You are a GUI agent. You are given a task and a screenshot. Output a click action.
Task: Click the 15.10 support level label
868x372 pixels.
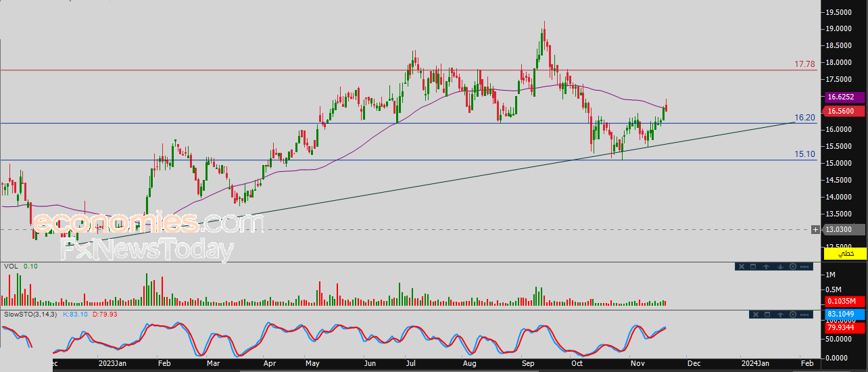[804, 154]
